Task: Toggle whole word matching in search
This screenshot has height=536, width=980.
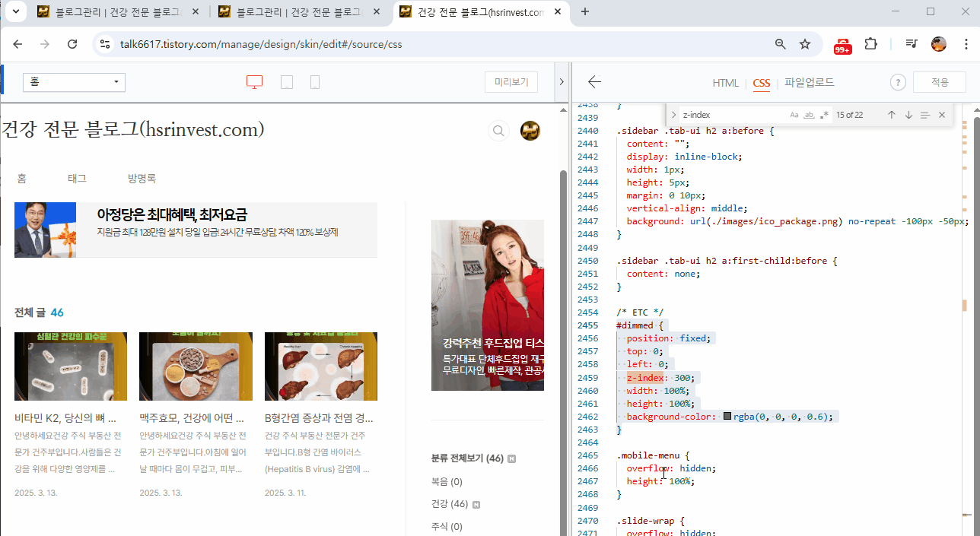Action: tap(810, 114)
